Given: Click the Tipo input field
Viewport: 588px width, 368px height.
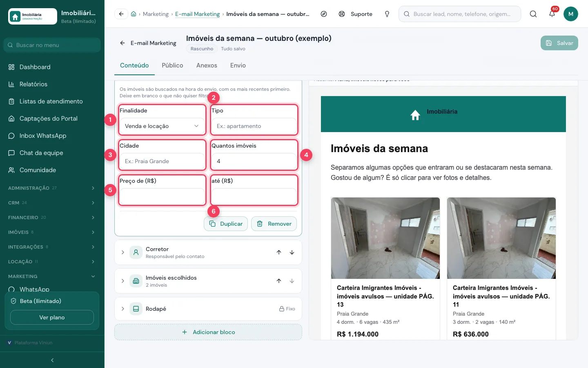Looking at the screenshot, I should (x=254, y=126).
